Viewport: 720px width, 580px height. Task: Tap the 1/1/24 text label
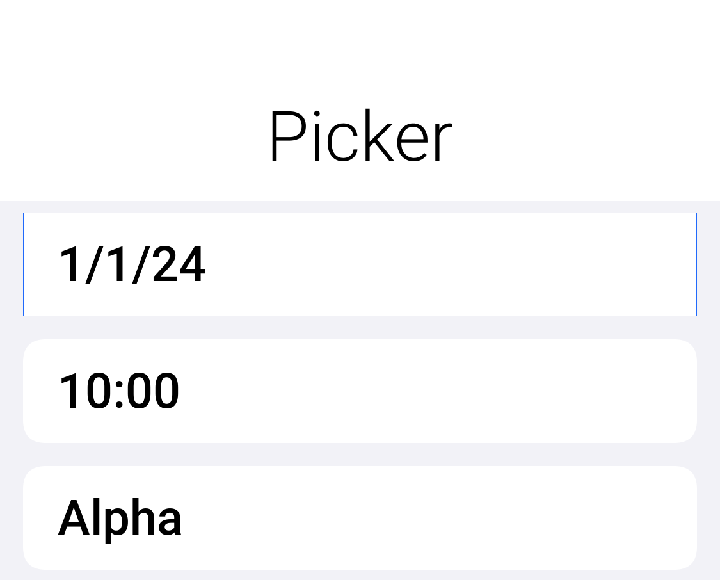pyautogui.click(x=132, y=265)
